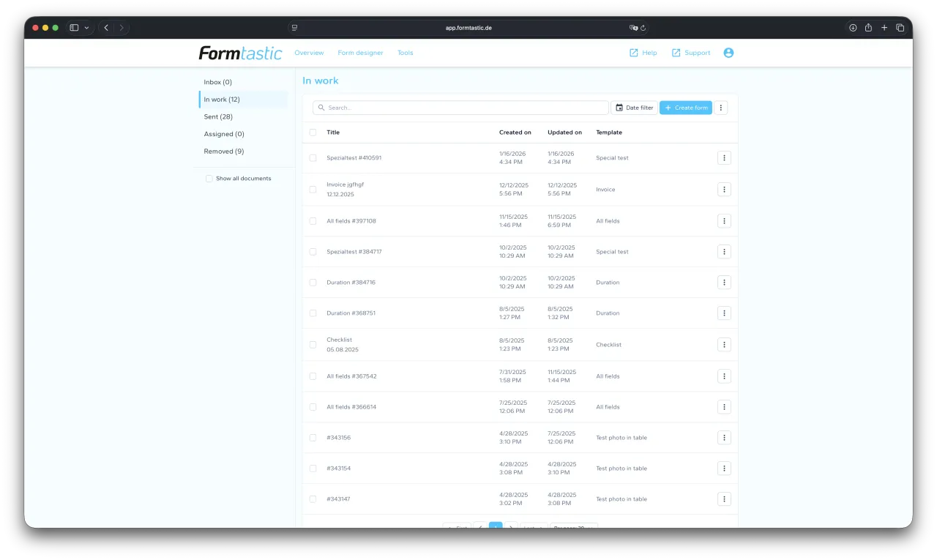Enable the Show all documents checkbox
Viewport: 937px width, 560px height.
[x=209, y=179]
